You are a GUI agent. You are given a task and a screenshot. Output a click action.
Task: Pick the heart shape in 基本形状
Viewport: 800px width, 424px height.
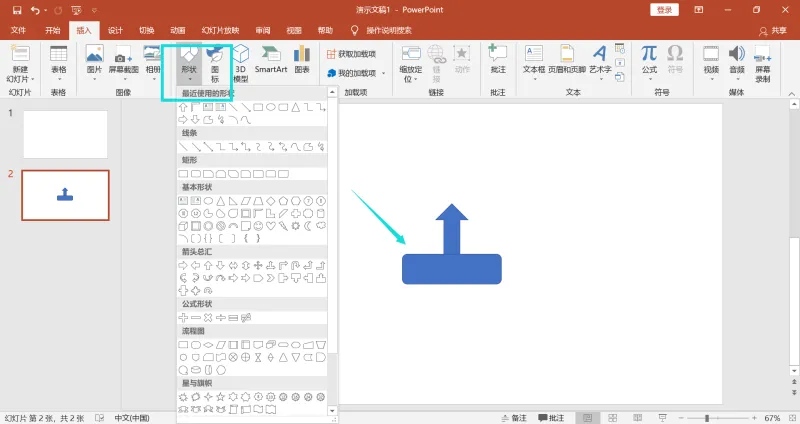point(271,226)
